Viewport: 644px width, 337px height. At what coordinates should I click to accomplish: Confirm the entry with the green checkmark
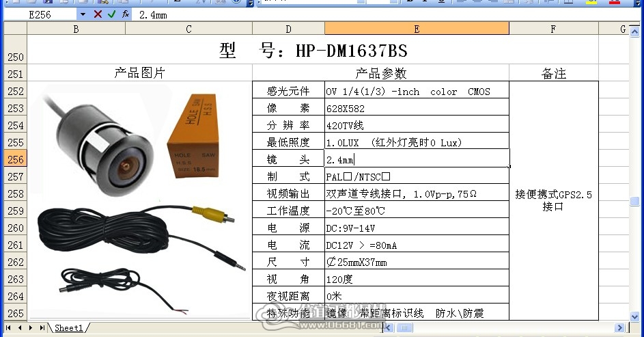112,15
